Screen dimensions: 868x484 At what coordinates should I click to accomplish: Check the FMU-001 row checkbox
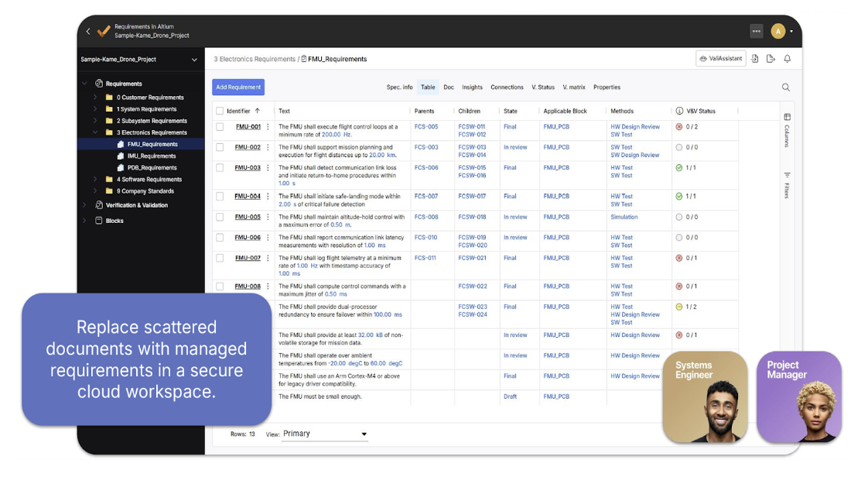click(220, 127)
